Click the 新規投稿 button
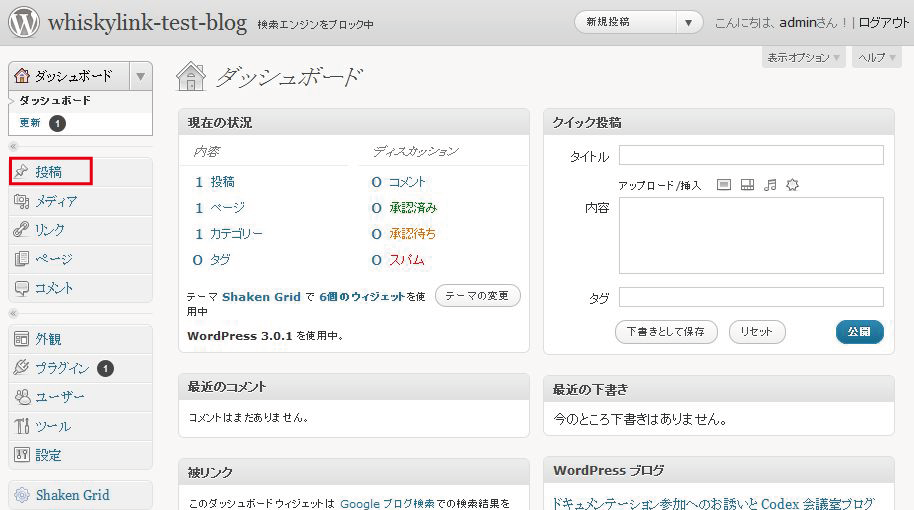The image size is (914, 510). tap(626, 23)
